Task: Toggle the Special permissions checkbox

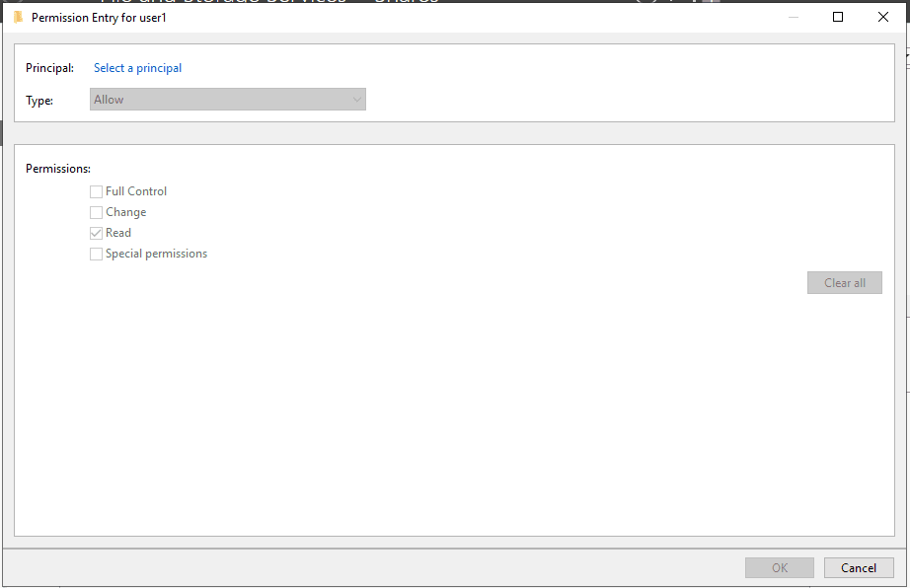Action: (96, 254)
